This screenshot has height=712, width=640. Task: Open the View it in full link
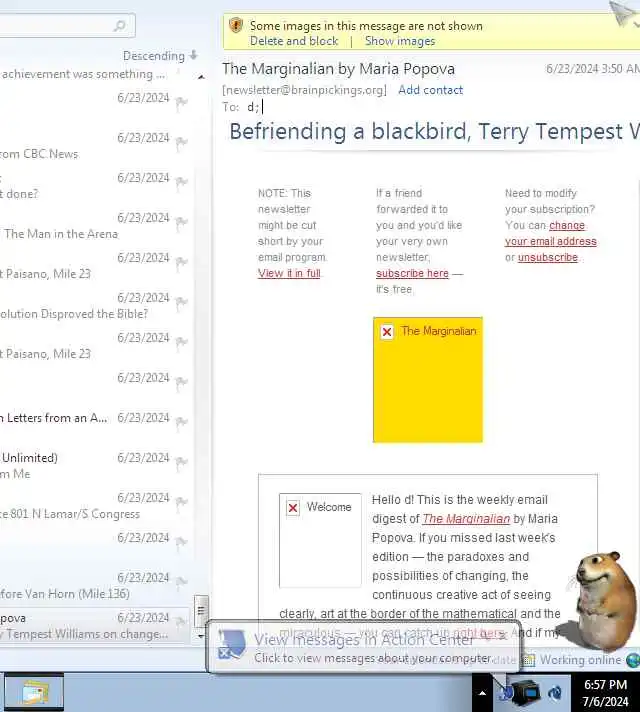pos(289,273)
